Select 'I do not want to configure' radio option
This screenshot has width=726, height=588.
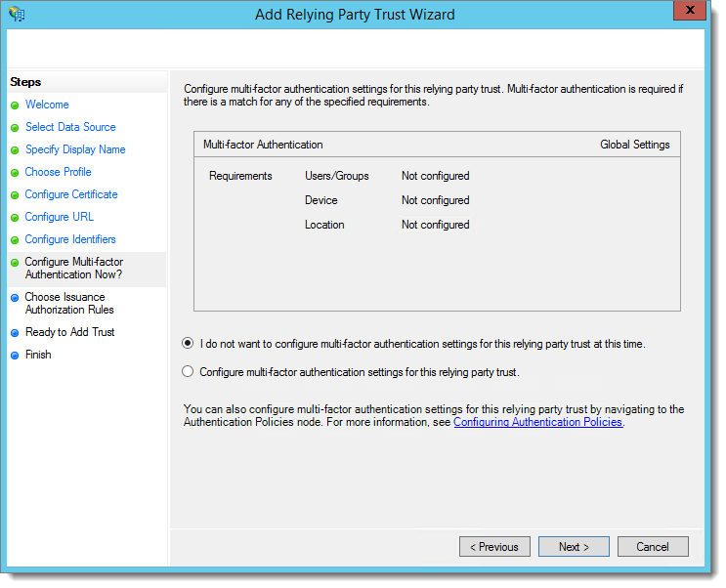(189, 344)
